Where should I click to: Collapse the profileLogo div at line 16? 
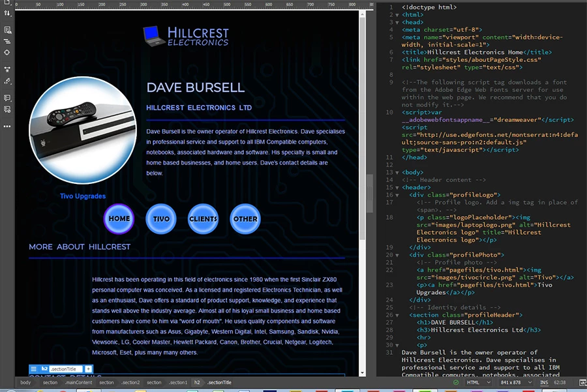[x=397, y=195]
